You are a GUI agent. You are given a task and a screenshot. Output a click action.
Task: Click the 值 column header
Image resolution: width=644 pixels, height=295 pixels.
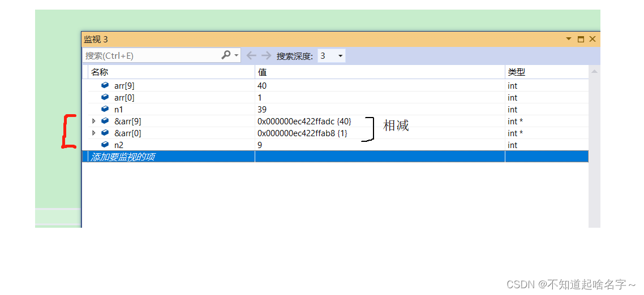tap(380, 72)
